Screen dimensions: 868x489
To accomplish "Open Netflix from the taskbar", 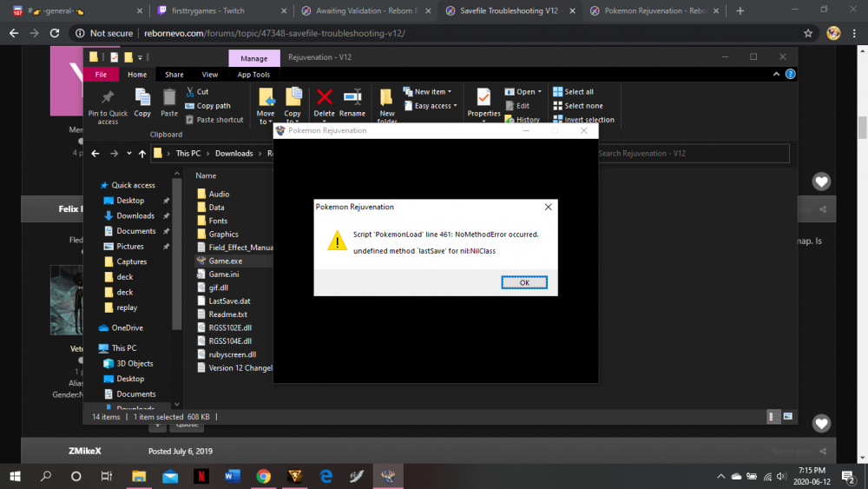I will click(201, 476).
